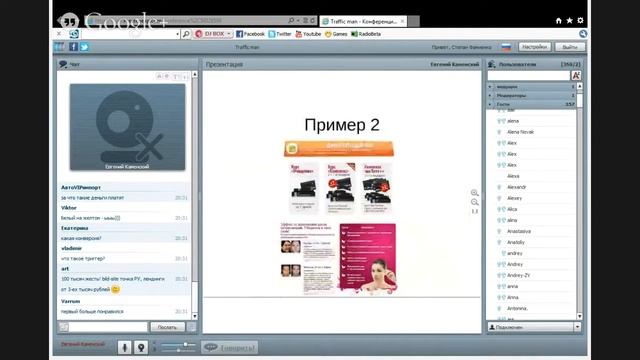Close the browser toolbar with X
Image resolution: width=640 pixels, height=360 pixels.
59,33
